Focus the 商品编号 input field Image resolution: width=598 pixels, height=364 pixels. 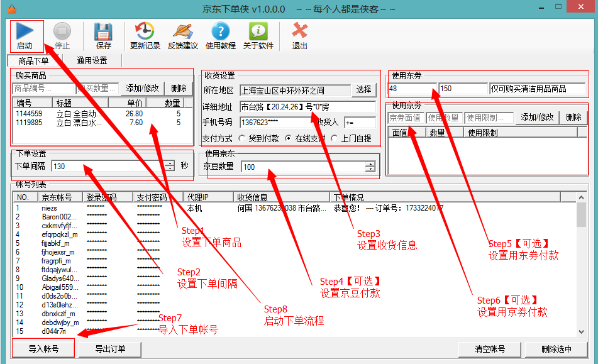[43, 88]
